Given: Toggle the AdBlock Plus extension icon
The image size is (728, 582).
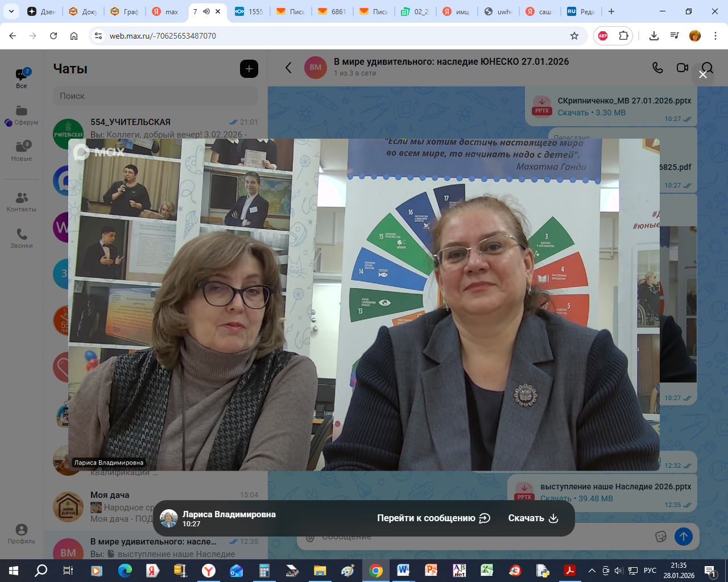Looking at the screenshot, I should [x=603, y=36].
